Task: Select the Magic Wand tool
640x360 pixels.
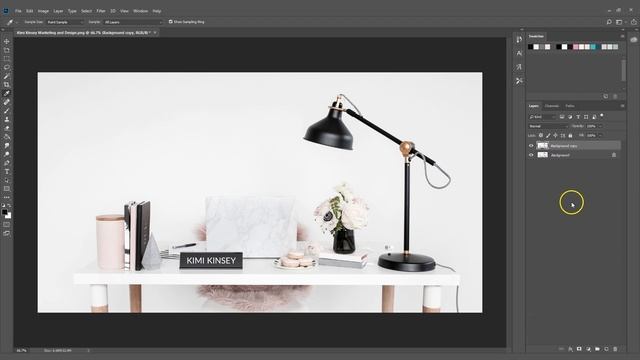Action: pyautogui.click(x=7, y=76)
